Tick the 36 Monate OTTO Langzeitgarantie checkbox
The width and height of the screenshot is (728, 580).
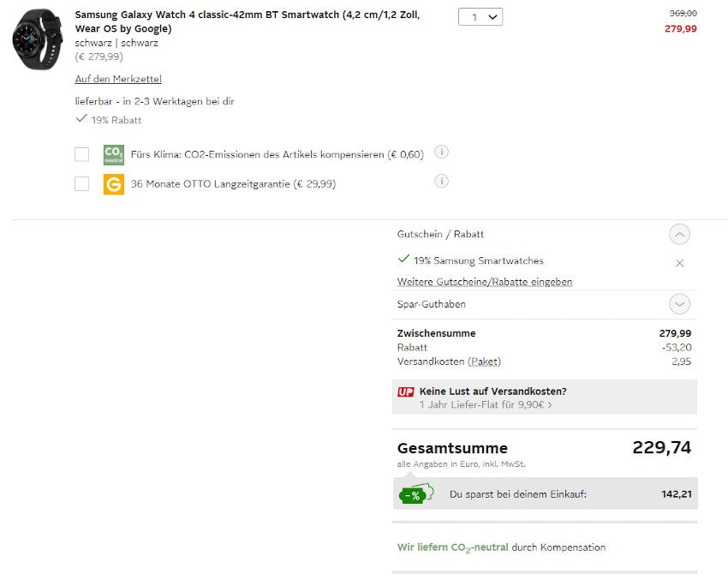point(81,183)
